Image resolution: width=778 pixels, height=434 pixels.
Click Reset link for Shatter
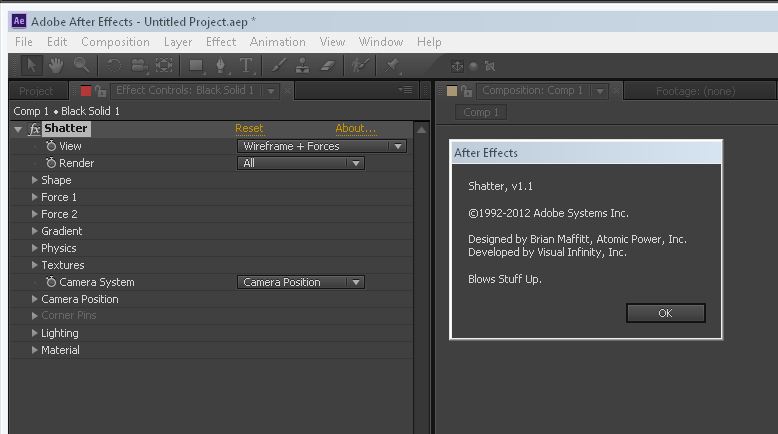point(249,128)
